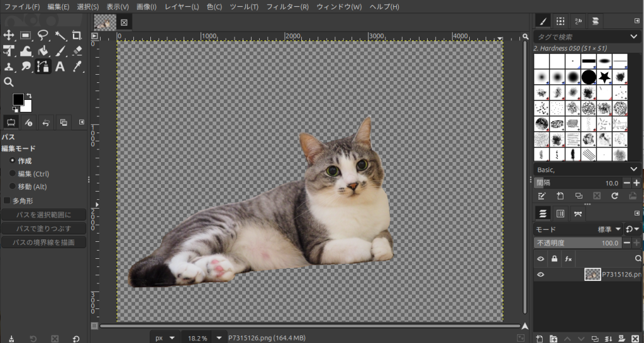Activate the Eraser tool
This screenshot has width=644, height=343.
(x=77, y=51)
